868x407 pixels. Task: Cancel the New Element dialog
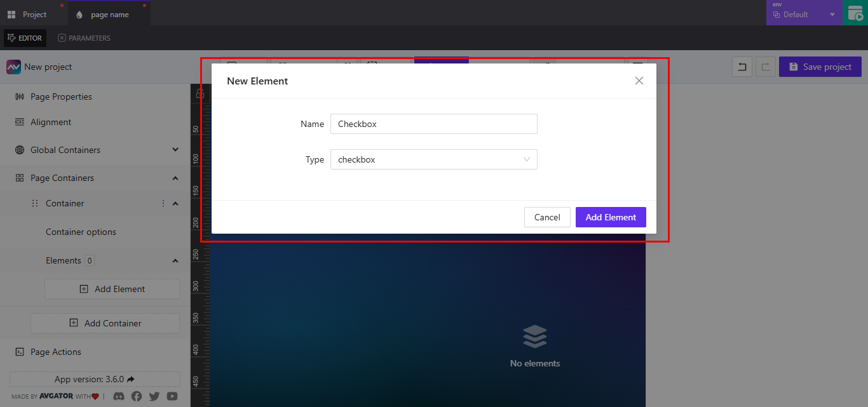pyautogui.click(x=546, y=217)
